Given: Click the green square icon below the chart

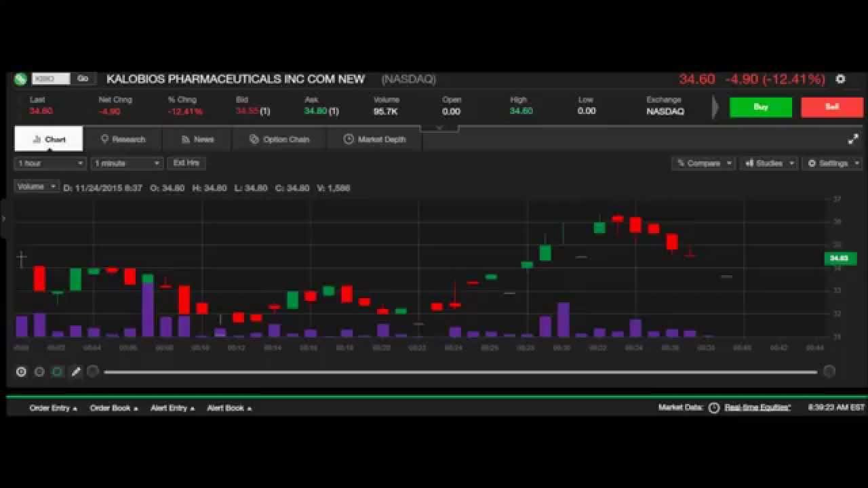Looking at the screenshot, I should (58, 371).
